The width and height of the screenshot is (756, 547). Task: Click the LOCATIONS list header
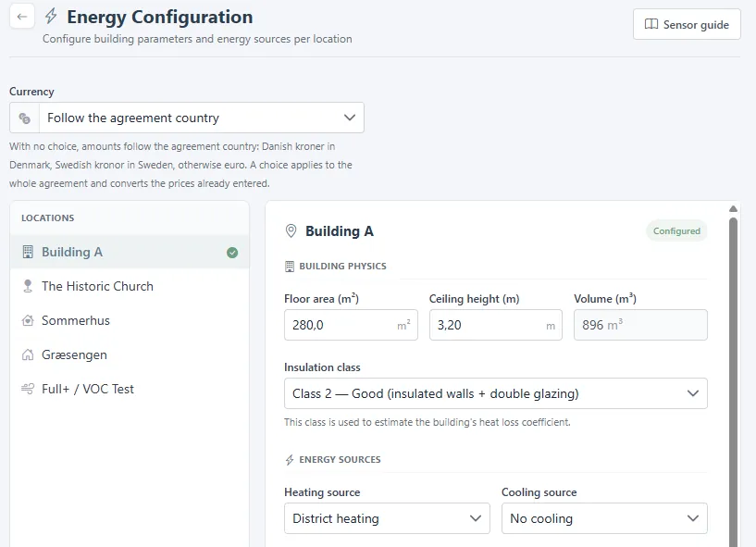(48, 218)
